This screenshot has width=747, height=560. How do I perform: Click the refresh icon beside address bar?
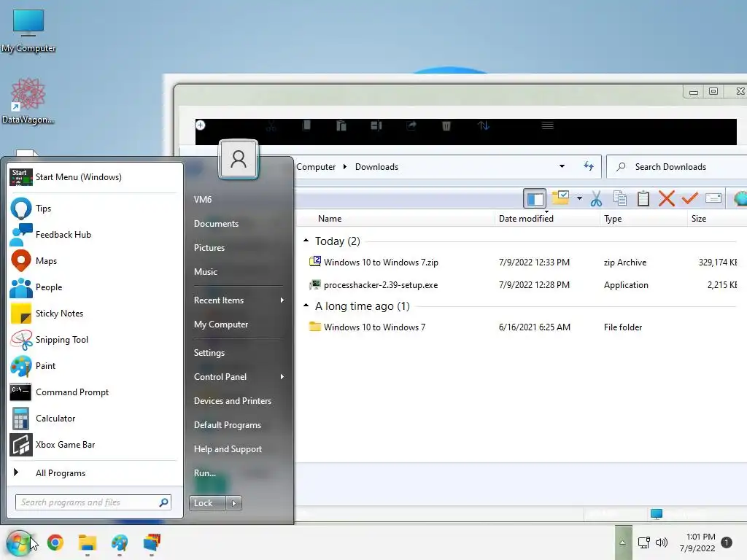point(589,166)
